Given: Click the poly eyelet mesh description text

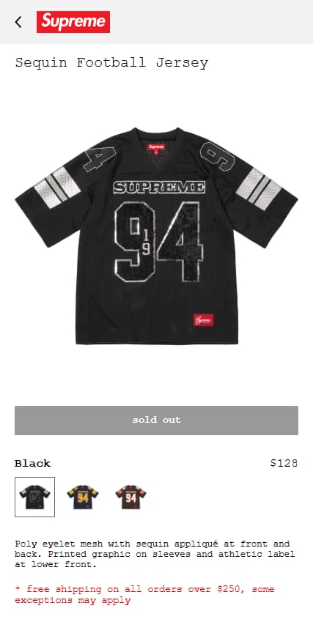Looking at the screenshot, I should 155,554.
